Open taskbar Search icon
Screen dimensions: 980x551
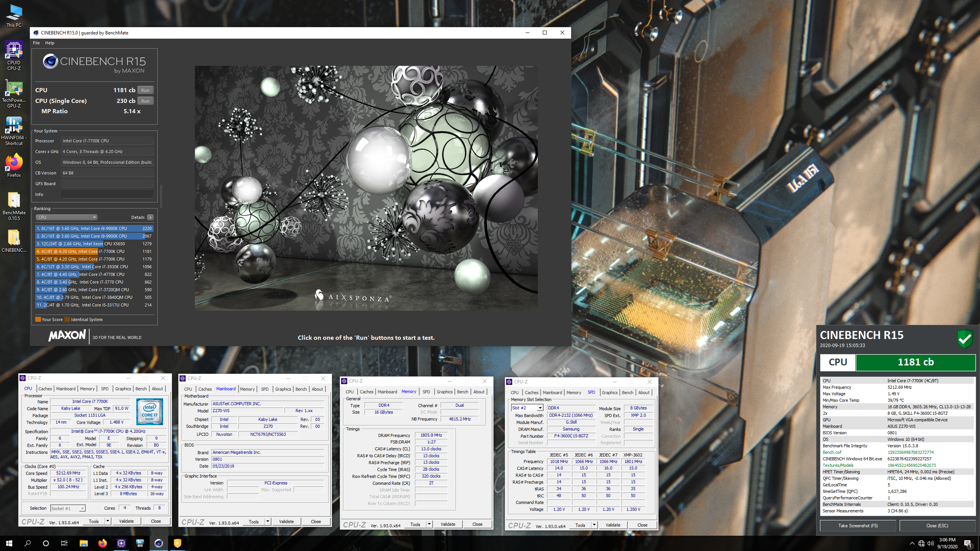28,543
